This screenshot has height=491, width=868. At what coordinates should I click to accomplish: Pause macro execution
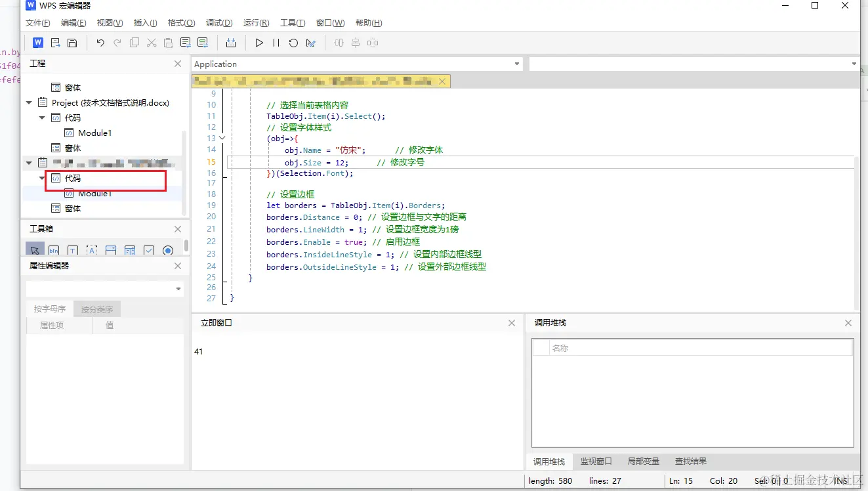pyautogui.click(x=276, y=43)
